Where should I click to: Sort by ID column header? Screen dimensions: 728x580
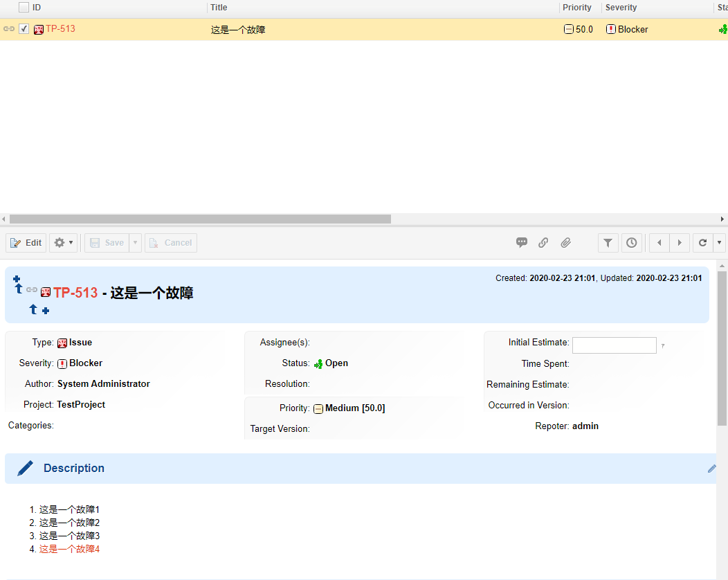pos(37,8)
